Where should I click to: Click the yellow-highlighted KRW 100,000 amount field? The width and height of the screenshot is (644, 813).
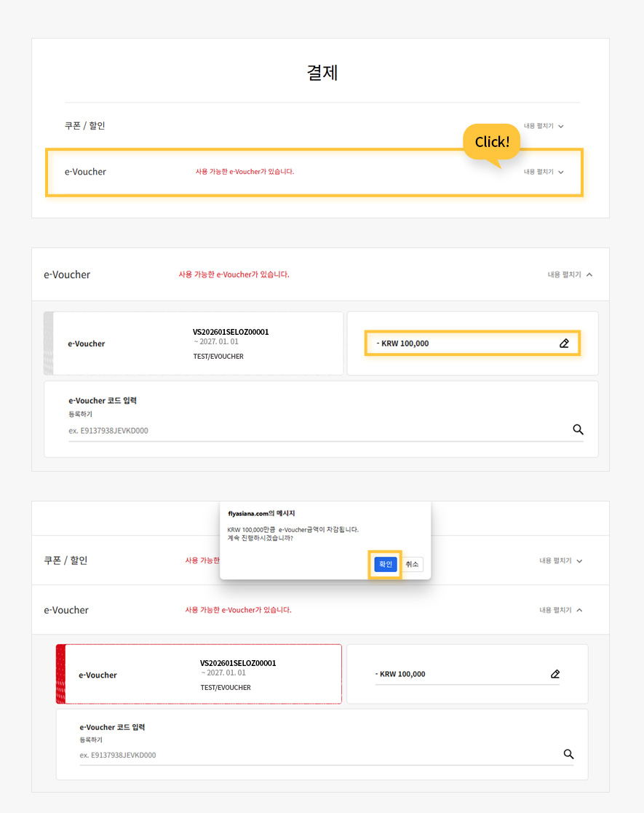[x=466, y=343]
